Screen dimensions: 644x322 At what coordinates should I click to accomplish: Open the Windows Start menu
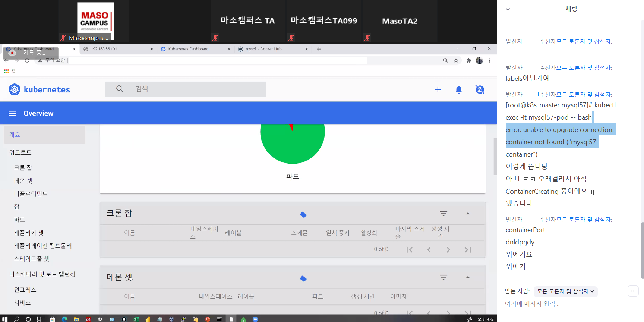pos(5,319)
